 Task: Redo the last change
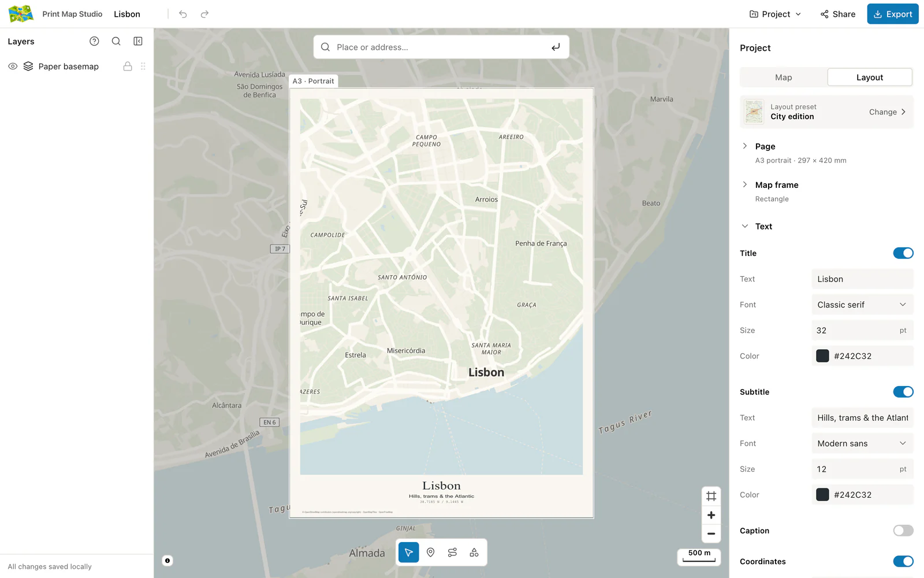tap(204, 14)
